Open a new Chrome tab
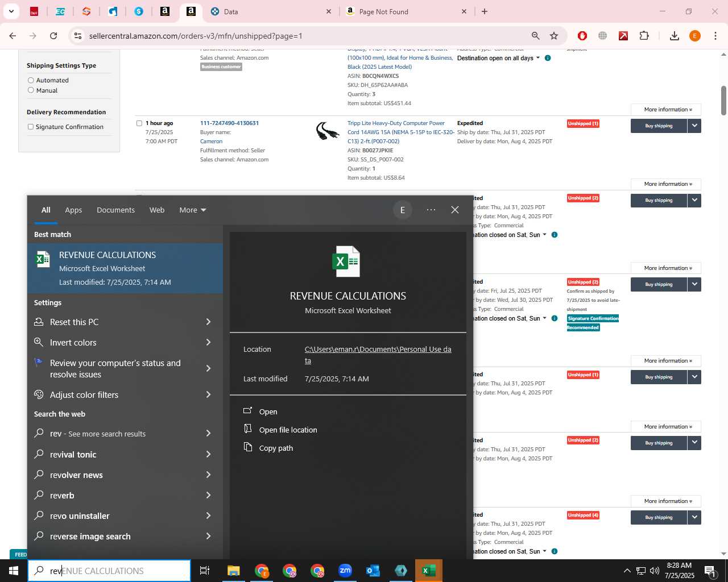728x582 pixels. 485,11
